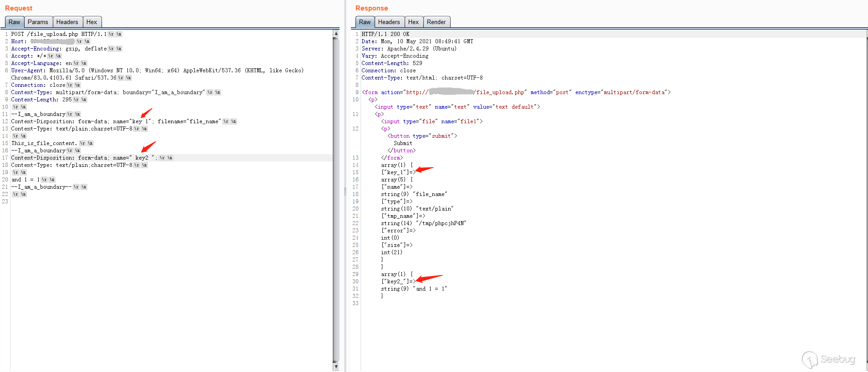Viewport: 868px width, 372px height.
Task: Click the request scrollbar down arrow
Action: tap(336, 367)
